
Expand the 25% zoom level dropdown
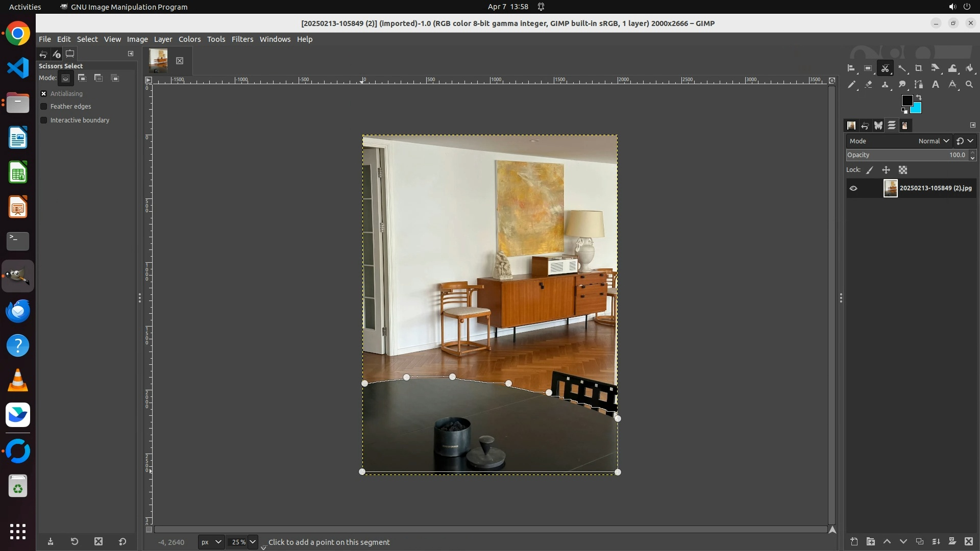point(253,542)
